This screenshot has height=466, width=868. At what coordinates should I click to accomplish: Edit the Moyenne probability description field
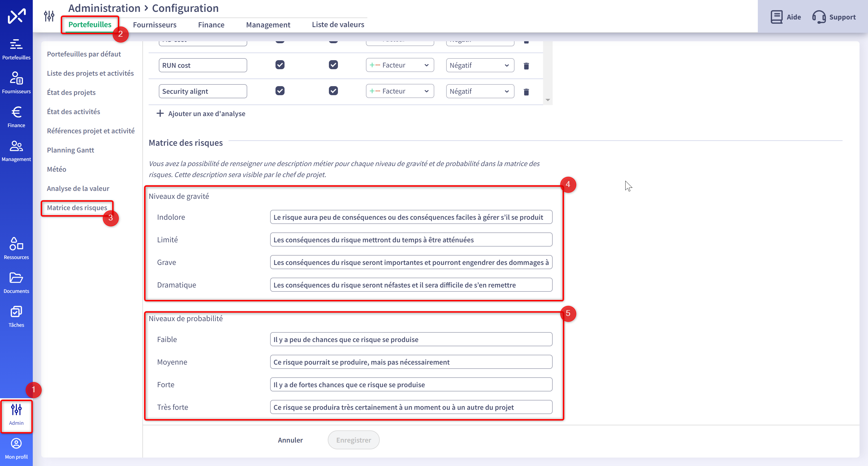tap(411, 362)
